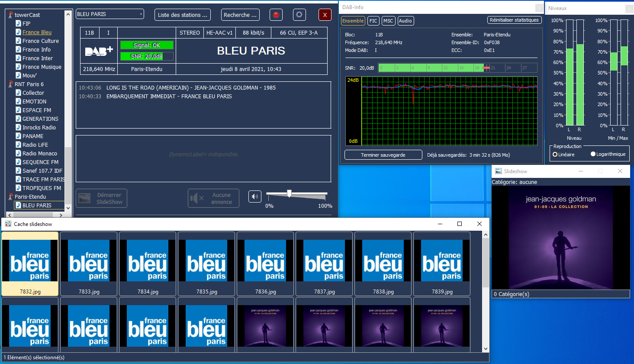This screenshot has height=364, width=634.
Task: Maximize the Cache slideshow window
Action: (x=460, y=224)
